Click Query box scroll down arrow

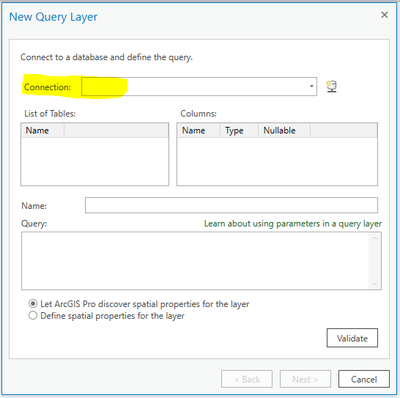375,283
